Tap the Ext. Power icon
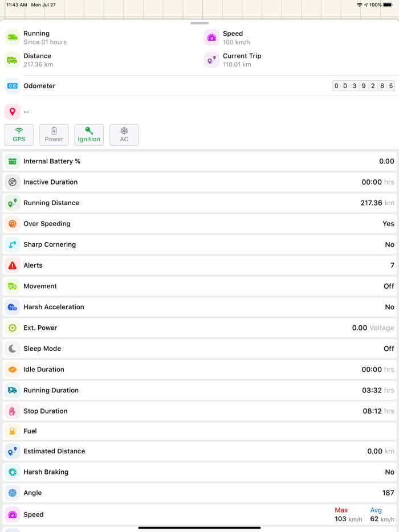 click(x=13, y=328)
